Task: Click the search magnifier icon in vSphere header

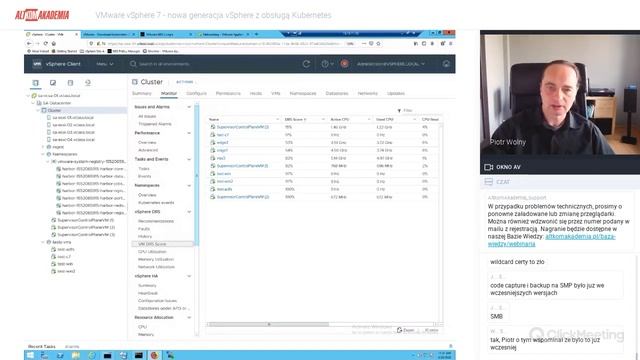Action: pyautogui.click(x=133, y=64)
